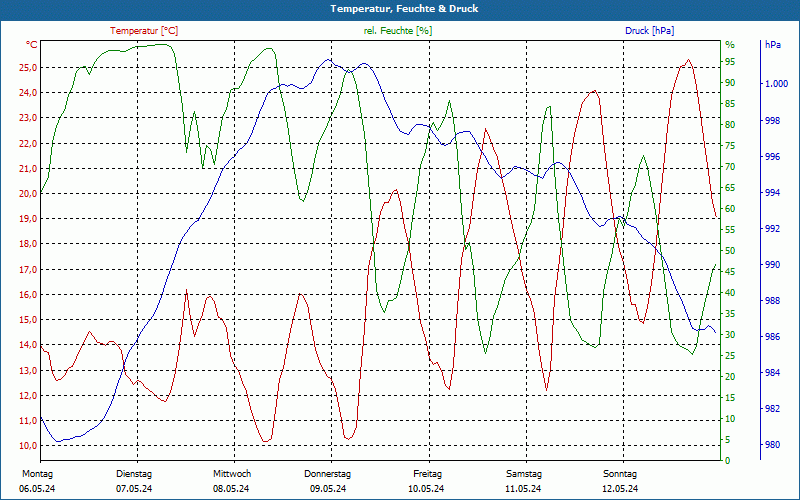
Task: Select the blue 'Druck [hPa]' legend label
Action: (x=649, y=31)
